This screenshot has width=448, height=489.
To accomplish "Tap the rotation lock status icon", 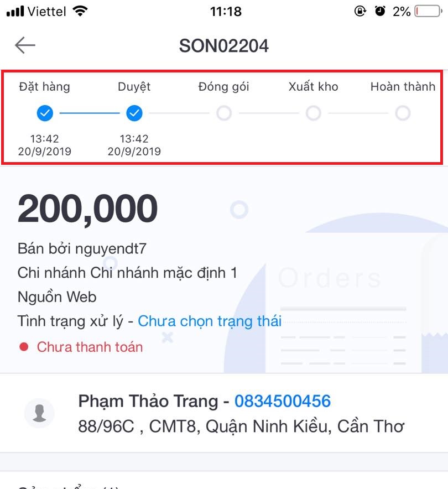I will [x=360, y=12].
